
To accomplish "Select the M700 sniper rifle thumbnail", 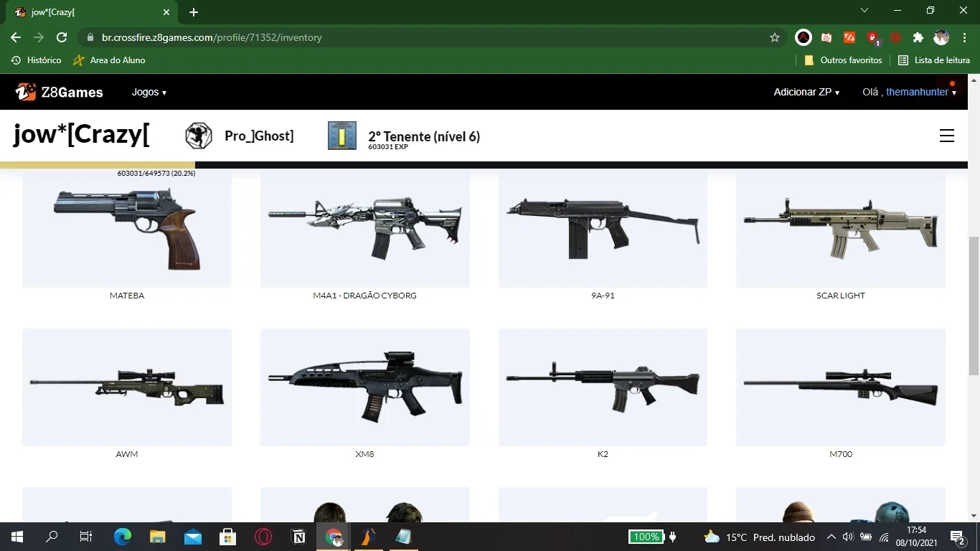I will (x=841, y=387).
